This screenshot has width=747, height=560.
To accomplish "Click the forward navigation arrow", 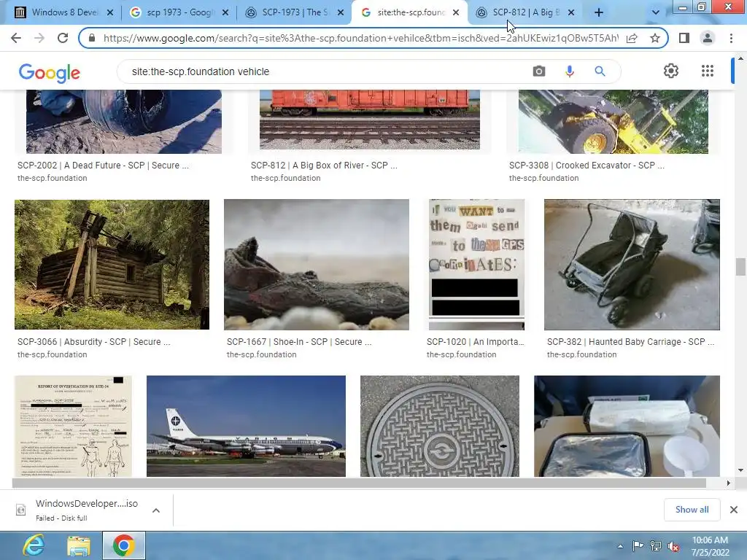I will click(39, 38).
